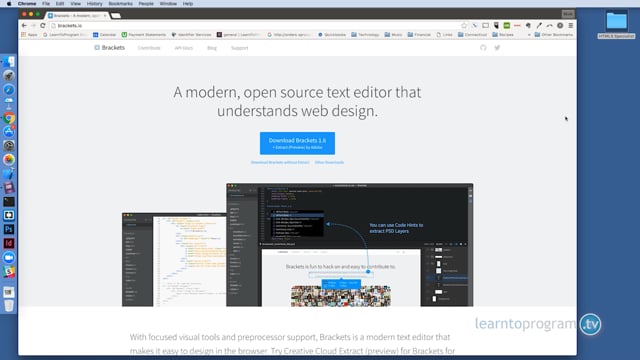Launch Photoshop from the dock

(9, 229)
